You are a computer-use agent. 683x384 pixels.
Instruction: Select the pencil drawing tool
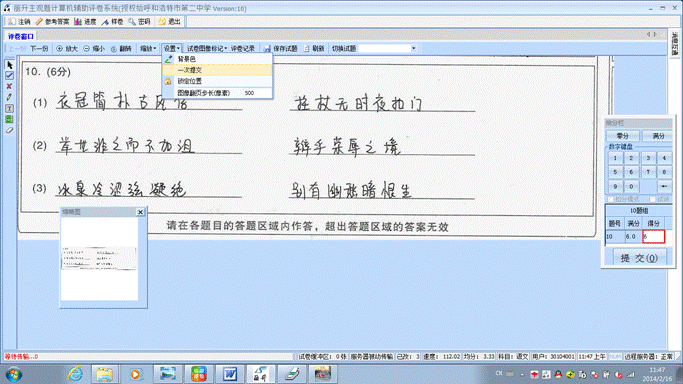[9, 97]
